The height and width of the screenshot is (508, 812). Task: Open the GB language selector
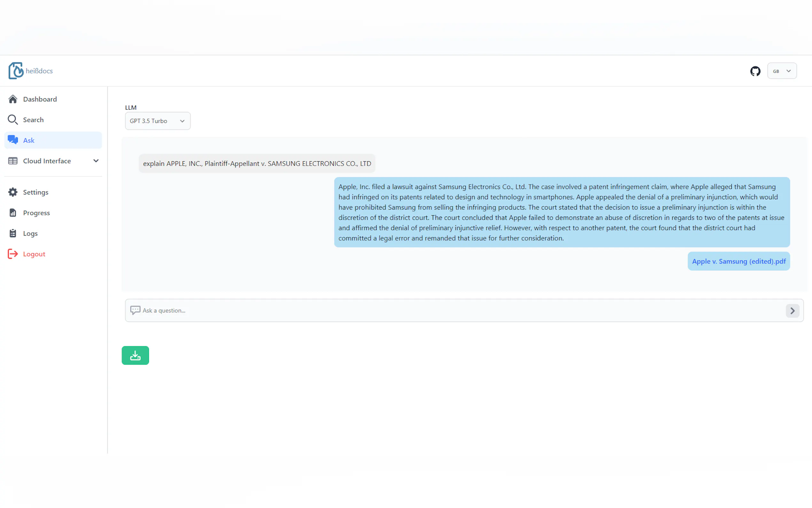coord(781,71)
